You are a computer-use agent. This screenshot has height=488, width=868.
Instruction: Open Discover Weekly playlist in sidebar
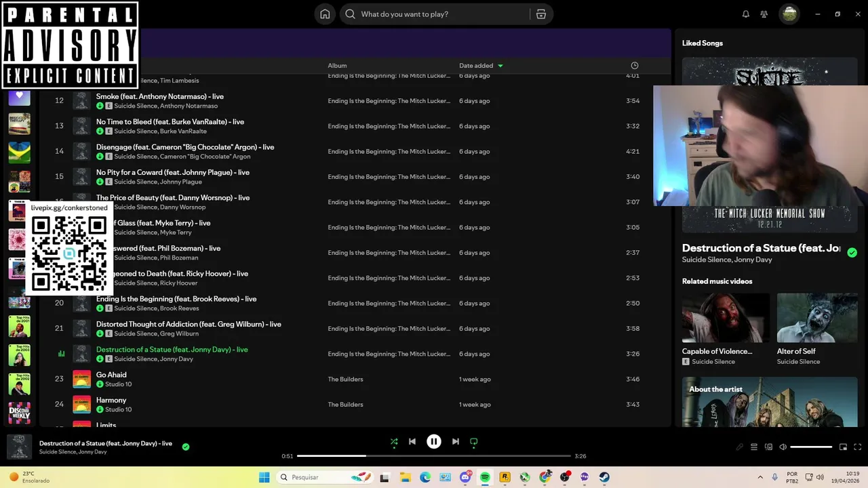(19, 413)
